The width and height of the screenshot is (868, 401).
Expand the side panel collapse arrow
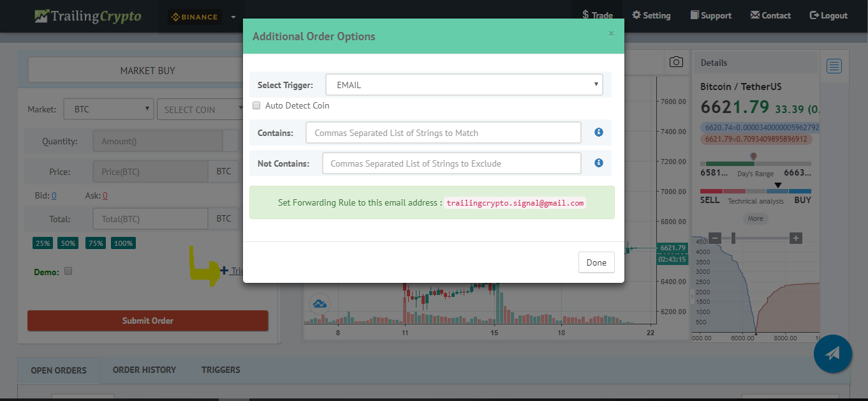click(x=692, y=298)
